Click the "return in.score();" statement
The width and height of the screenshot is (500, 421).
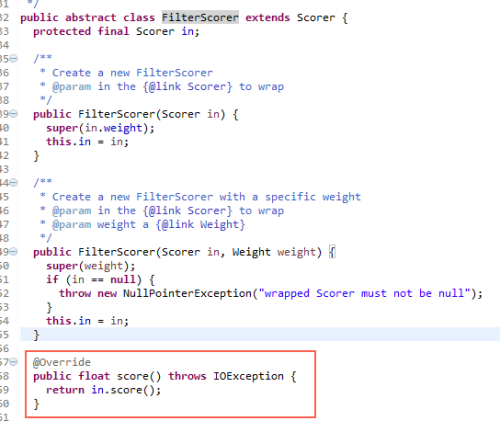click(x=103, y=390)
